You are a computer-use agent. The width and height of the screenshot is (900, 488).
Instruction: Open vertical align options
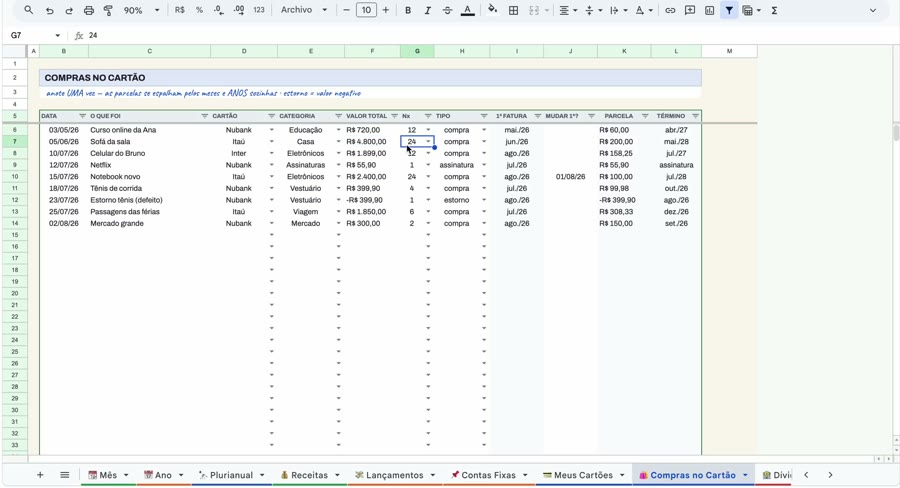point(592,10)
